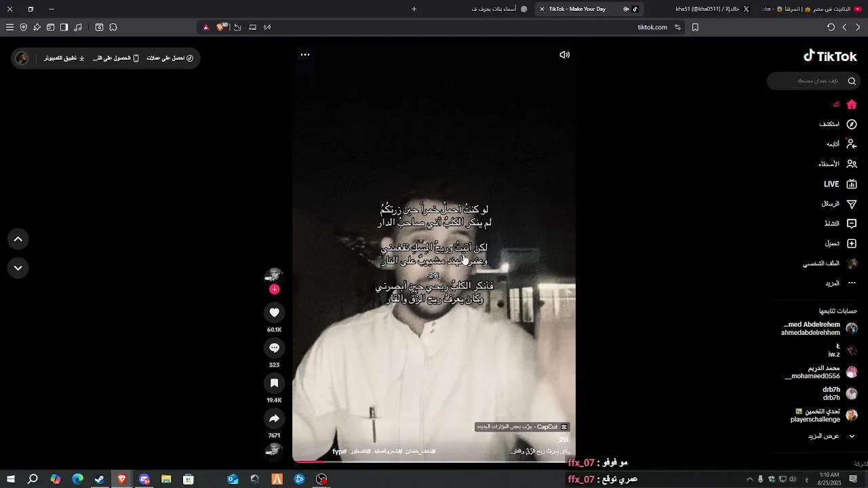Bookmark this page in the browser toolbar

[x=695, y=27]
